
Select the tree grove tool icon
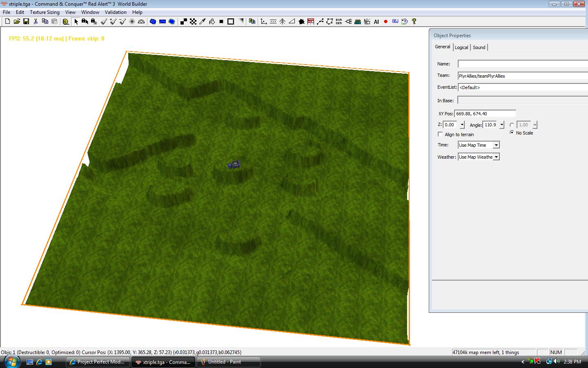[282, 21]
